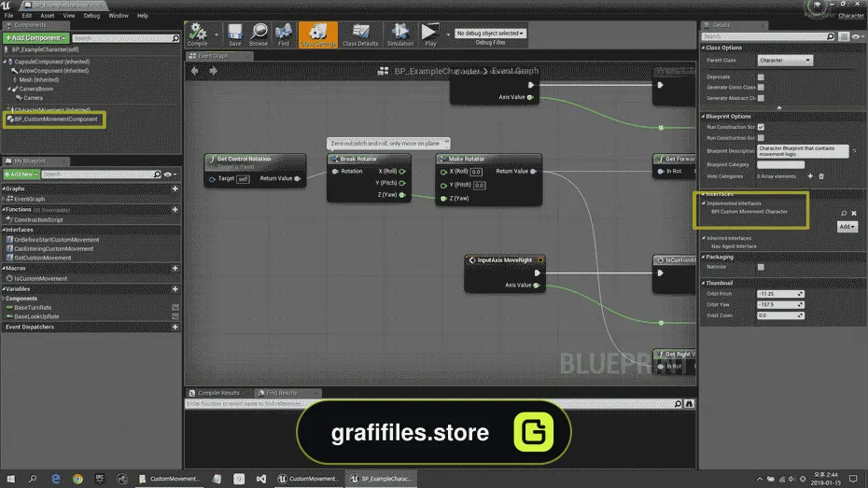
Task: Add a new macro with plus icon
Action: point(175,269)
